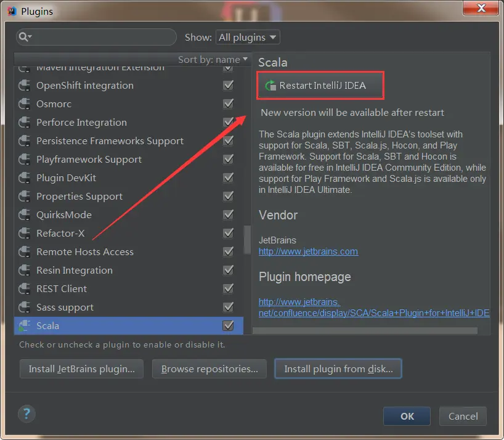
Task: Click the Persistence Frameworks Support plugin icon
Action: 25,141
